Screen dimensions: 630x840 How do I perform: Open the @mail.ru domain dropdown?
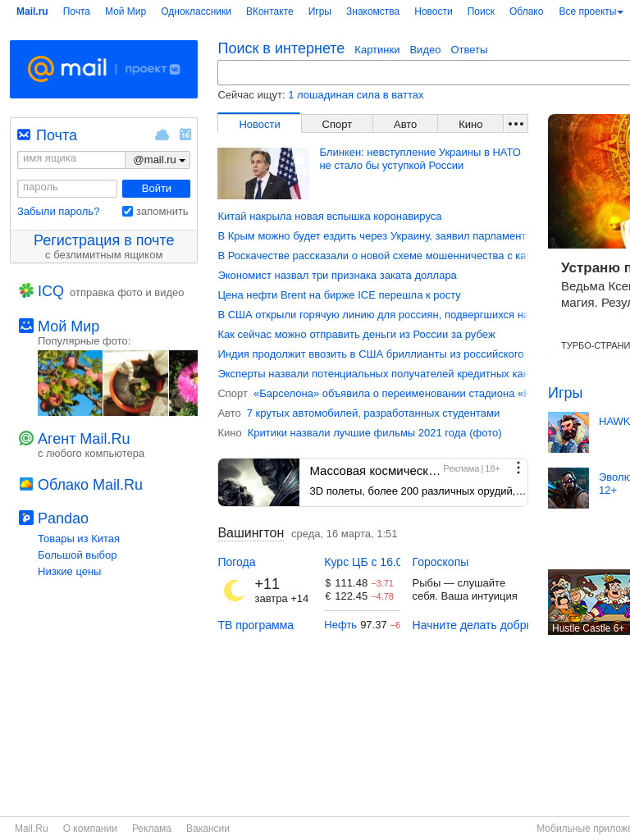[x=158, y=160]
